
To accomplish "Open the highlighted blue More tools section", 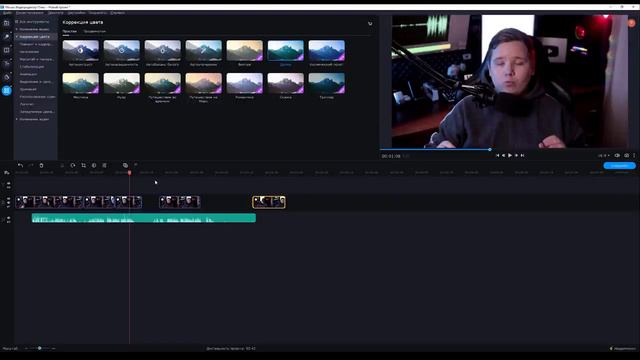I will click(x=7, y=90).
